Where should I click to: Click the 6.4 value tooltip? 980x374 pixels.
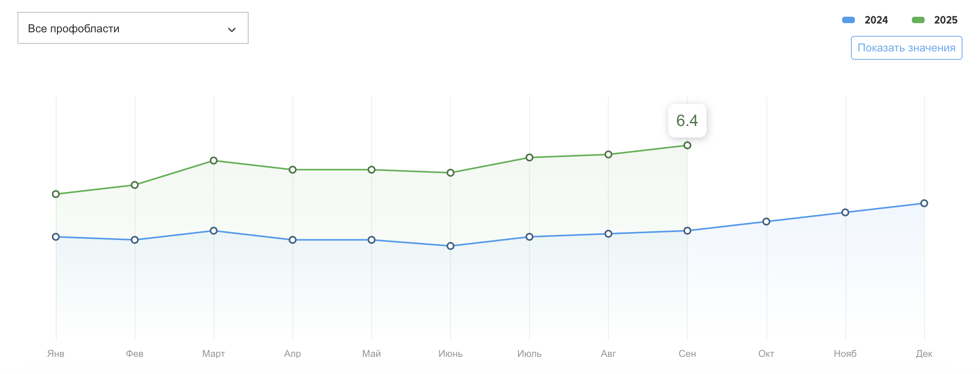click(687, 120)
